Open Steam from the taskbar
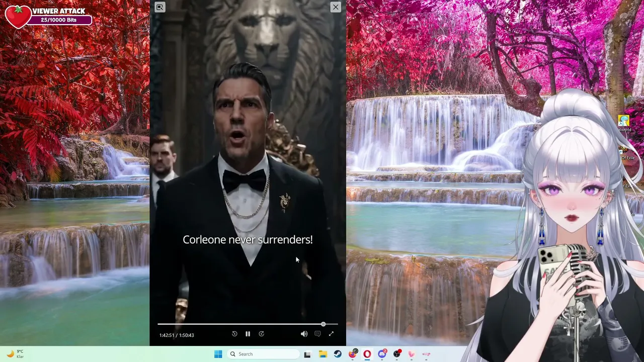 point(338,354)
